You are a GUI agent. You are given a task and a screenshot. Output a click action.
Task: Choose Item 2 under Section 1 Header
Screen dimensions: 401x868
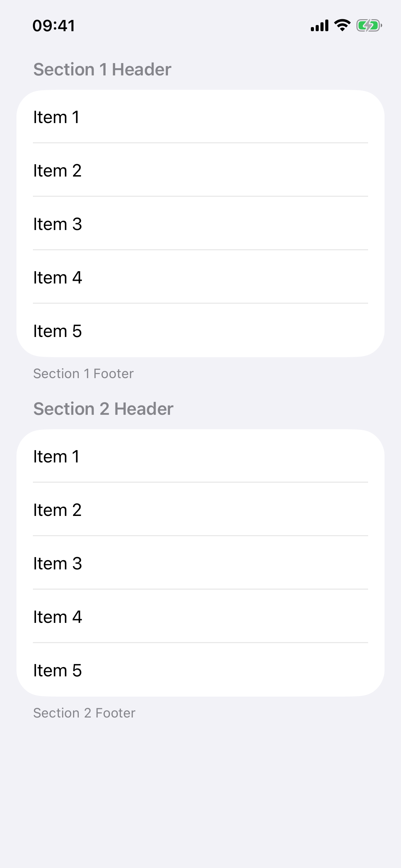tap(200, 170)
